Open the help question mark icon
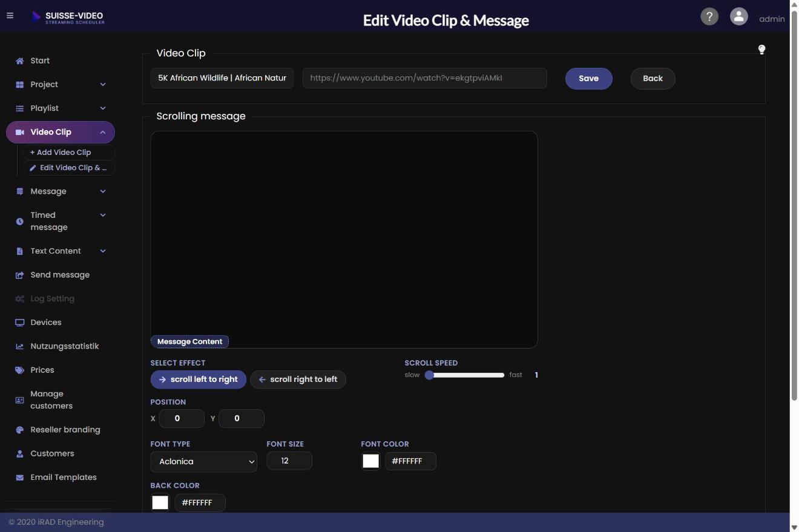 (x=709, y=16)
